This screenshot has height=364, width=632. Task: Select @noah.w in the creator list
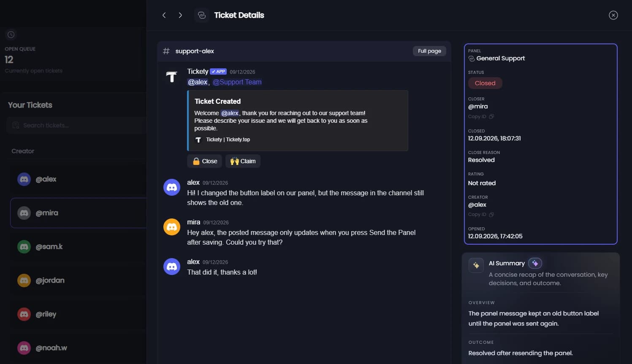click(x=79, y=348)
